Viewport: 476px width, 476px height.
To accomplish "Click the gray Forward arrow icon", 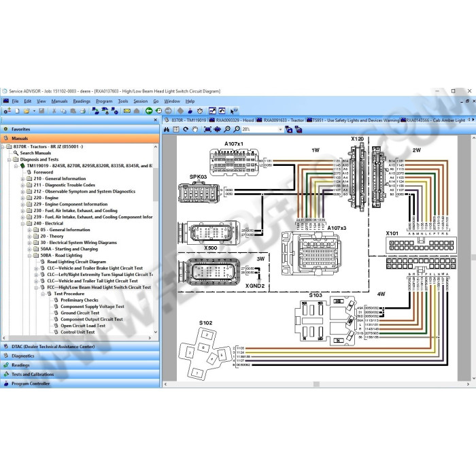I will click(x=168, y=111).
